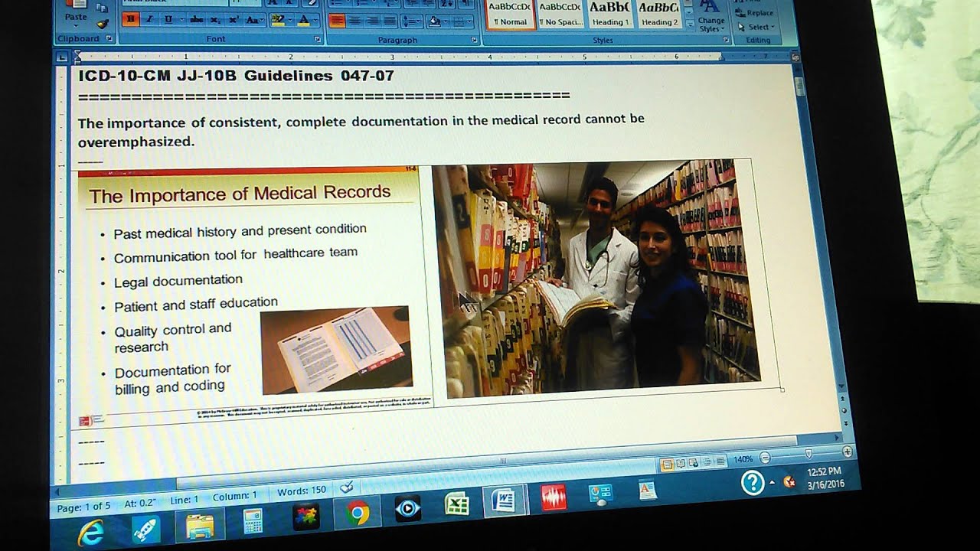The width and height of the screenshot is (980, 551).
Task: Align text right
Action: coord(372,21)
